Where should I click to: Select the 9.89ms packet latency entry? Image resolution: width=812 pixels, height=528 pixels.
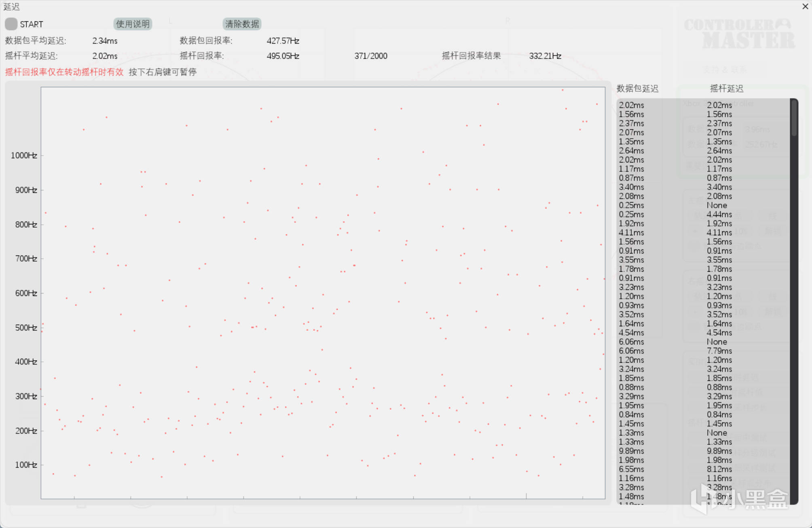[x=631, y=451]
